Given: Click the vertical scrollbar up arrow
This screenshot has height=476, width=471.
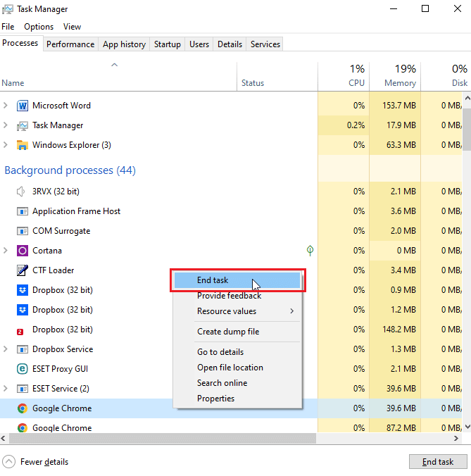Looking at the screenshot, I should (x=467, y=98).
